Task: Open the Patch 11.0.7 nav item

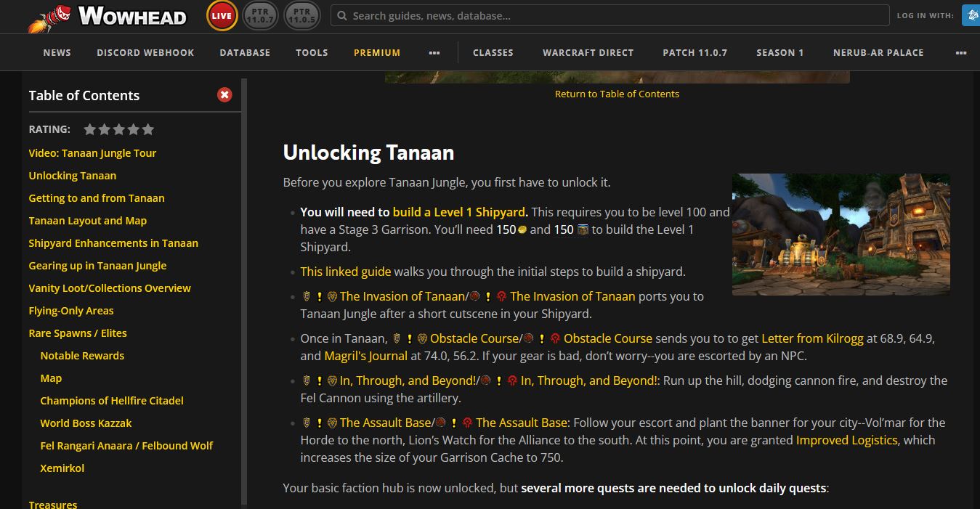Action: 695,52
